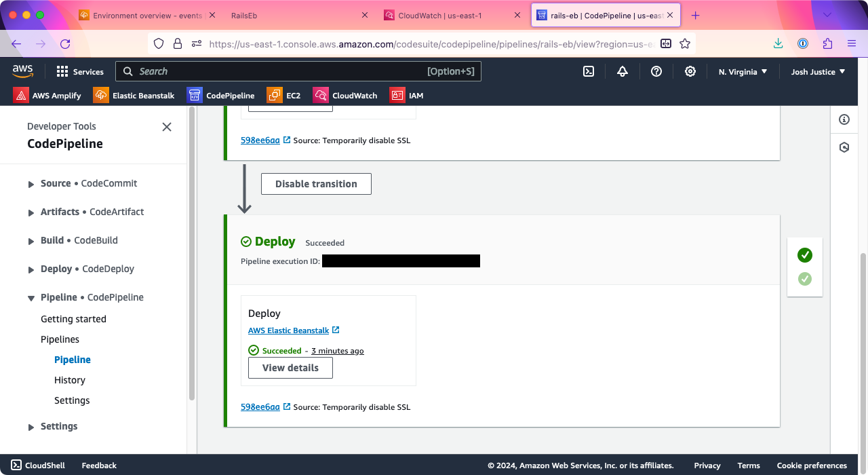Image resolution: width=868 pixels, height=475 pixels.
Task: Open the info panel icon on right
Action: tap(844, 119)
